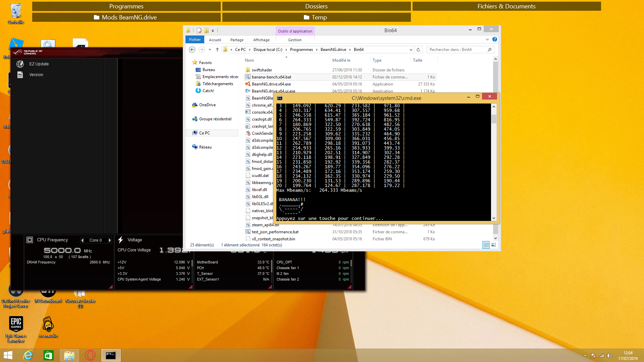Select test_json_performance.bat file
Image resolution: width=644 pixels, height=362 pixels.
click(x=275, y=232)
